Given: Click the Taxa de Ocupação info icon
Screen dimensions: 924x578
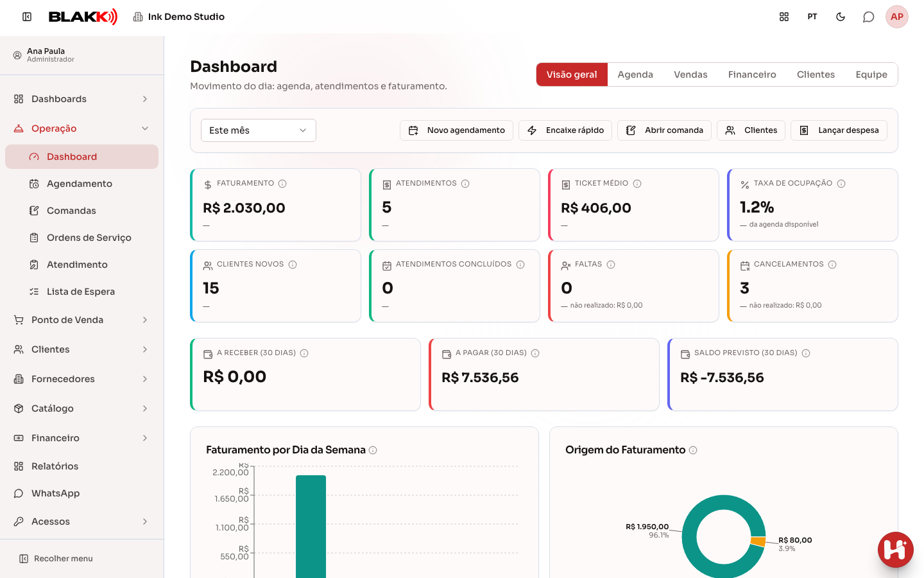Looking at the screenshot, I should click(x=841, y=184).
